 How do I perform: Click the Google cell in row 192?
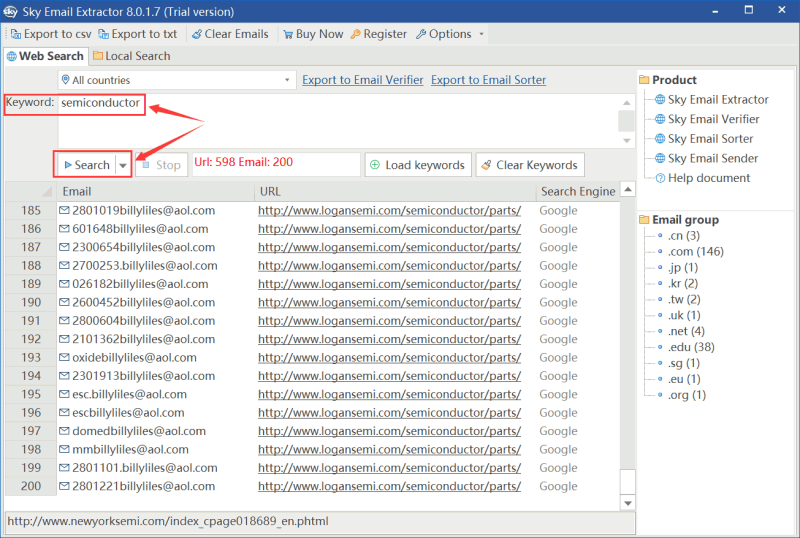558,339
